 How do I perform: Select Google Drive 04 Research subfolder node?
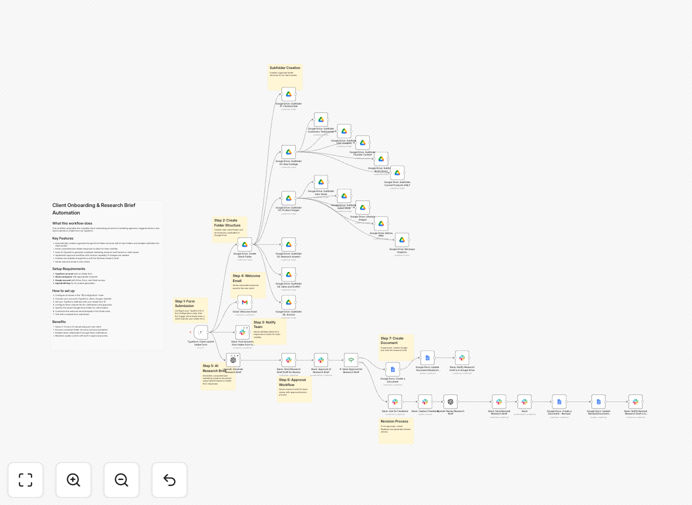coord(289,245)
